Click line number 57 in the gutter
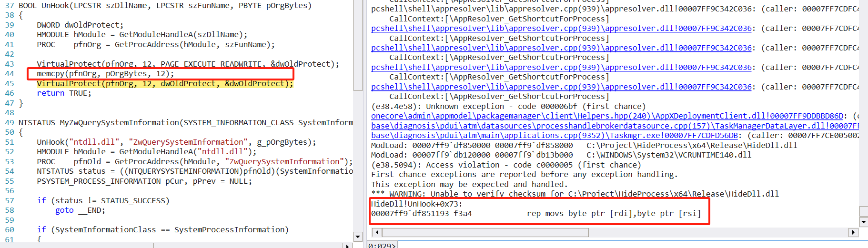The image size is (868, 248). pos(10,201)
